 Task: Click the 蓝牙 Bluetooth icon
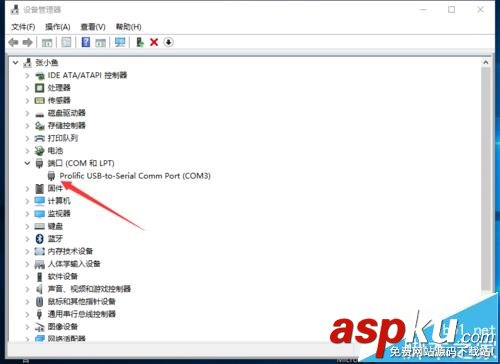[x=40, y=239]
